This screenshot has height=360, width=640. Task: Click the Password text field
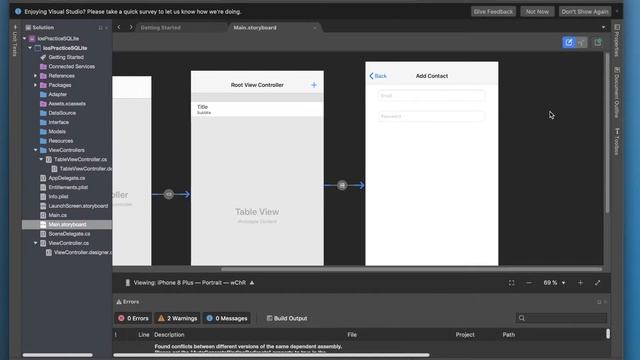pos(431,116)
